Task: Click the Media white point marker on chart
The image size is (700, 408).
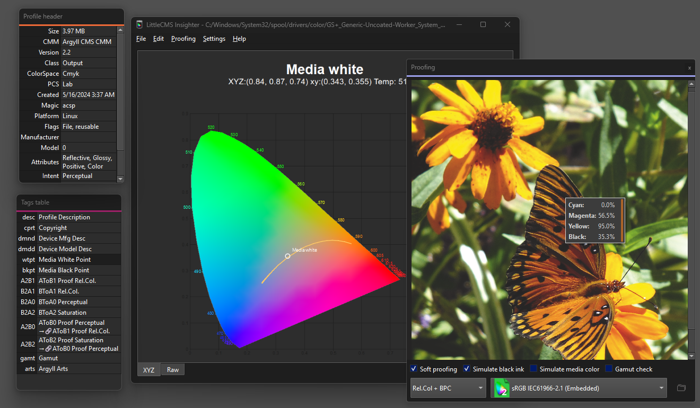Action: click(x=288, y=256)
